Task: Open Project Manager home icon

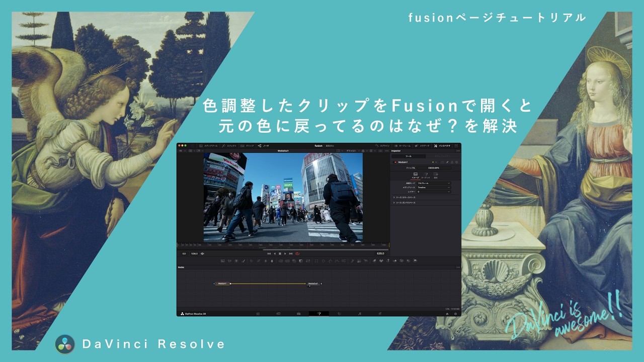Action: coord(447,313)
